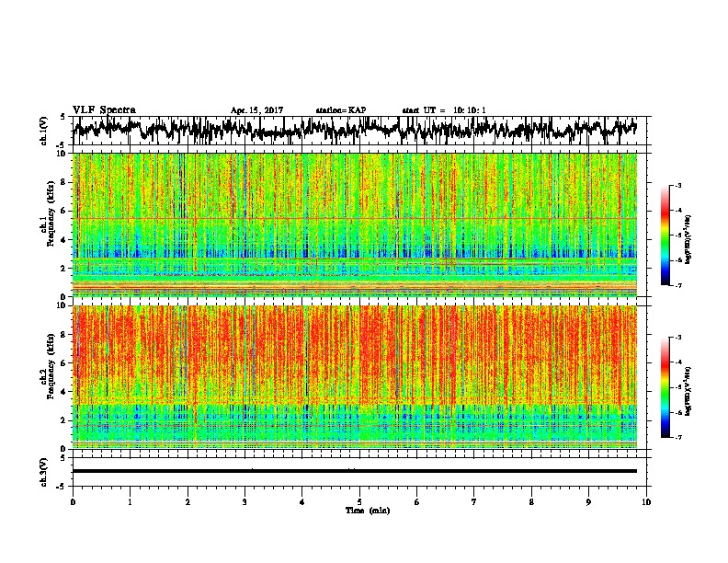This screenshot has width=728, height=563.
Task: Click the "-3" label on ch.1 colorbar
Action: (x=677, y=186)
